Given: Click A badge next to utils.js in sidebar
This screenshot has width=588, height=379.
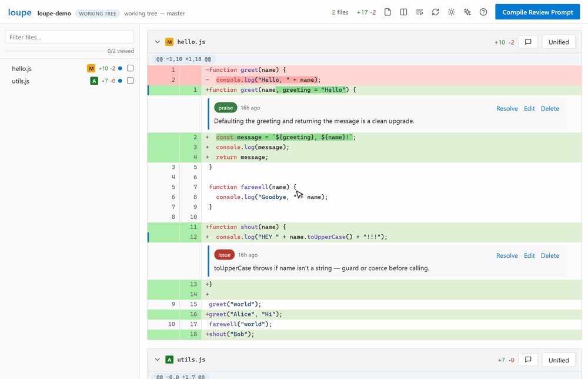Looking at the screenshot, I should (94, 81).
